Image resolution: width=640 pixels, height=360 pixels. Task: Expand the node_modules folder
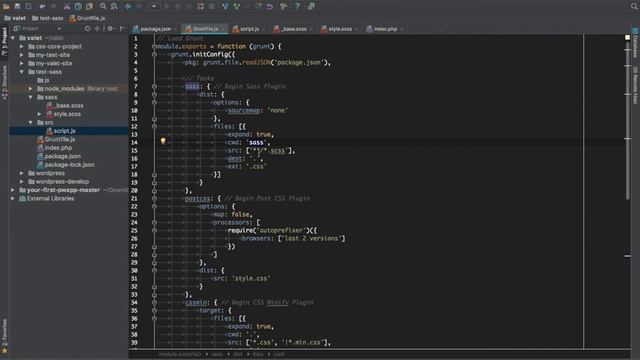tap(31, 89)
